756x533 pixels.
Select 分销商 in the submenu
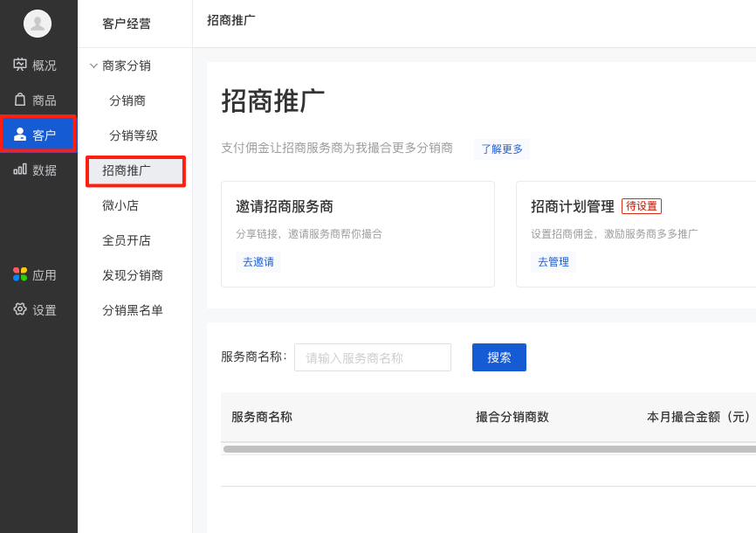[127, 100]
